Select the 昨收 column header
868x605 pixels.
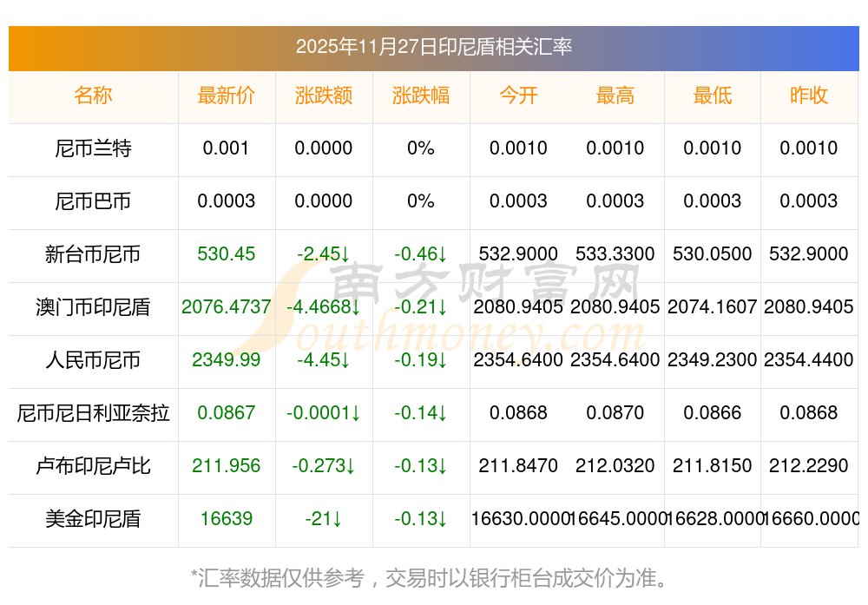tap(809, 95)
